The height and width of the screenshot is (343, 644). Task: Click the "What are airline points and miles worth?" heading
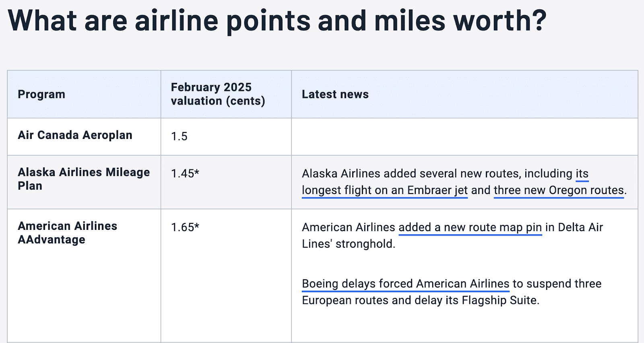tap(277, 20)
